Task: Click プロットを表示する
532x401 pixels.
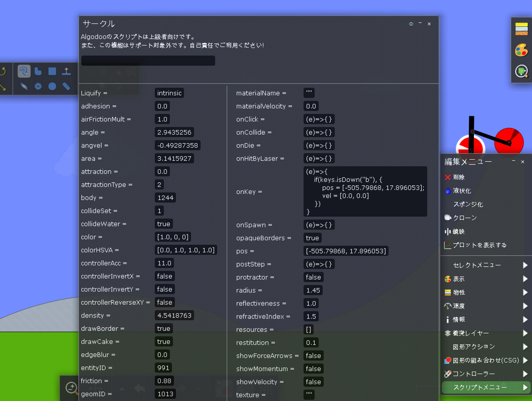Action: click(x=479, y=245)
